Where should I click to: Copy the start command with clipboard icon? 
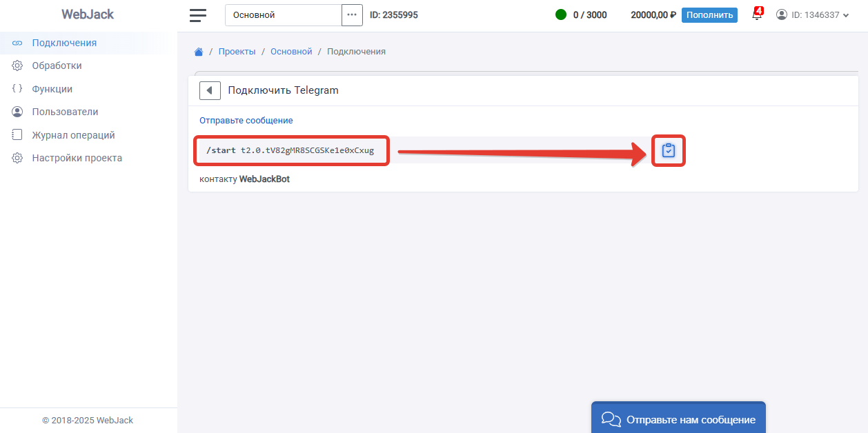668,150
